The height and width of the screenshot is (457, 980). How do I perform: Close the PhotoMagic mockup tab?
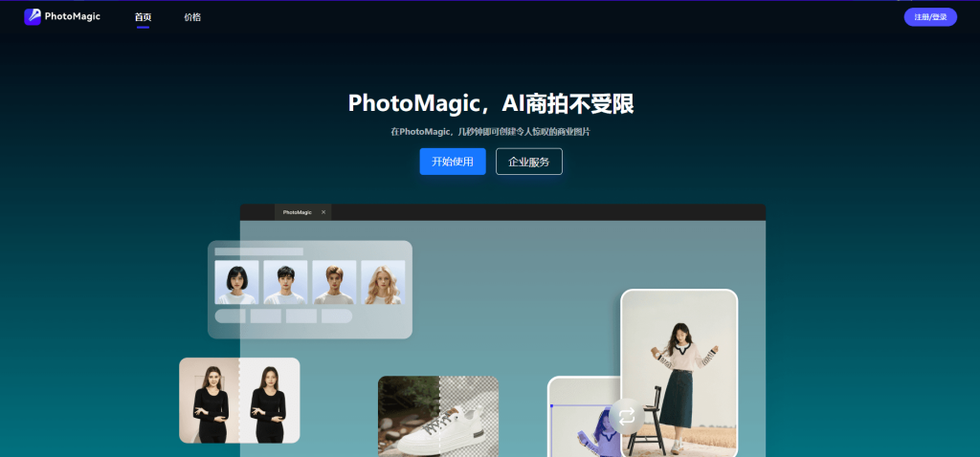[x=323, y=212]
